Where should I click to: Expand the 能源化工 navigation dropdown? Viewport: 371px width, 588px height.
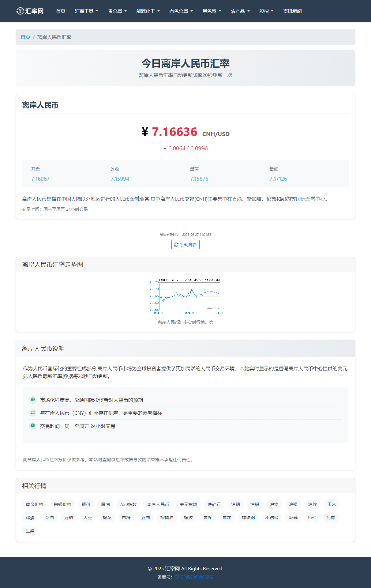click(x=148, y=11)
